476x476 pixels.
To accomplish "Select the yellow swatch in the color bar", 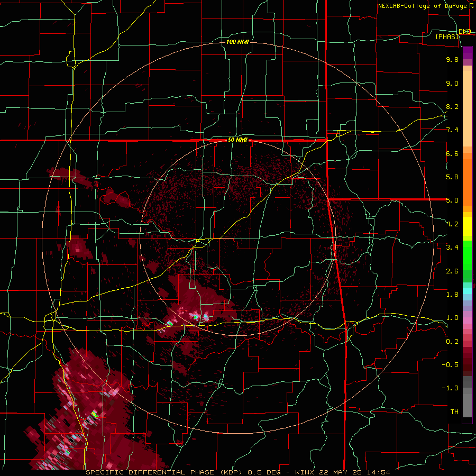I will coord(467,226).
